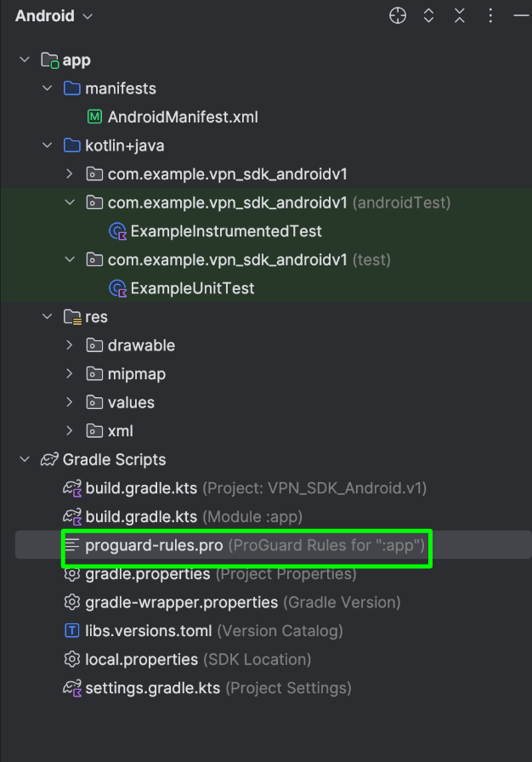The height and width of the screenshot is (762, 532).
Task: Click the gradle.properties gear icon
Action: click(x=72, y=574)
